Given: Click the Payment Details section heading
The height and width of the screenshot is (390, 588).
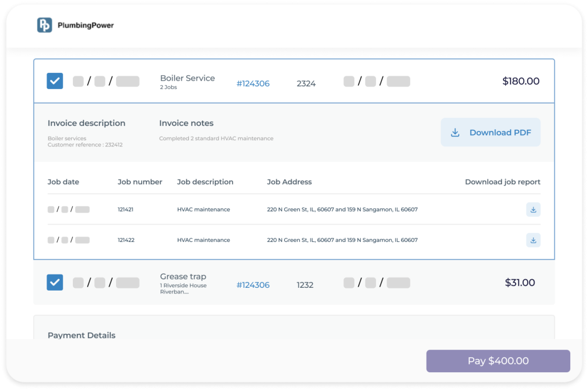Looking at the screenshot, I should point(82,335).
